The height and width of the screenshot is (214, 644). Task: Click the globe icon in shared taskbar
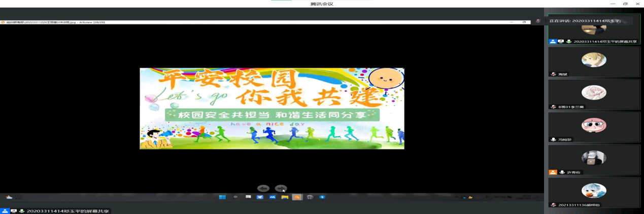click(x=310, y=197)
